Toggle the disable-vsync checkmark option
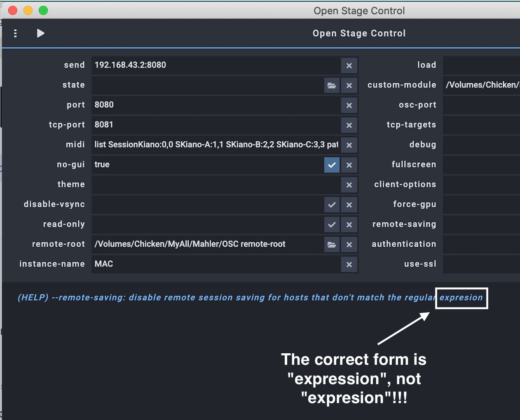Screen dimensions: 520x420 tap(332, 205)
